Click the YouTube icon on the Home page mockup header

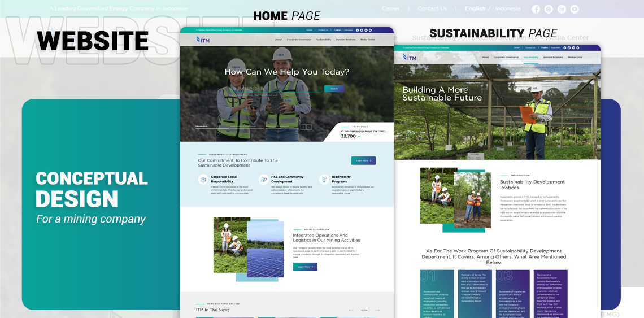coord(370,30)
